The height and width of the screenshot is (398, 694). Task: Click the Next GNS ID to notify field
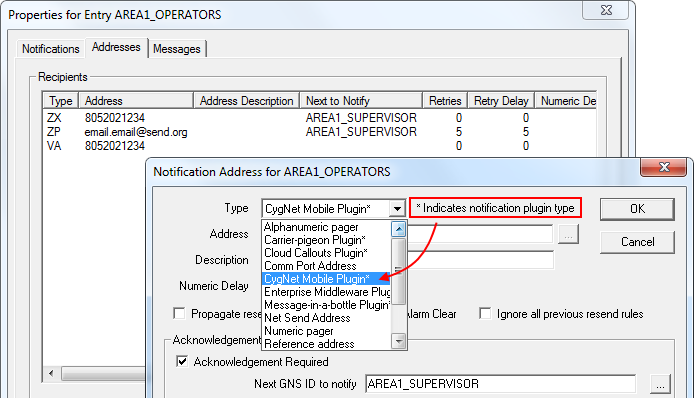(x=500, y=384)
